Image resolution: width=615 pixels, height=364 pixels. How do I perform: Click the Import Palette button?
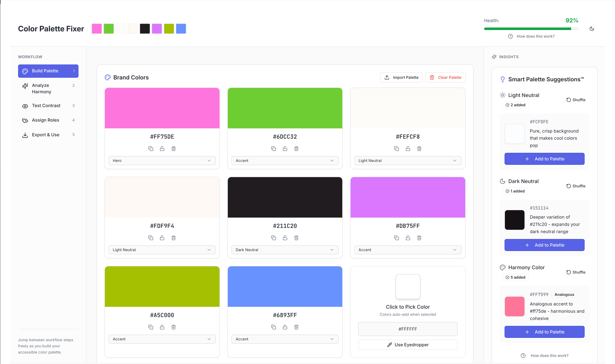tap(401, 78)
